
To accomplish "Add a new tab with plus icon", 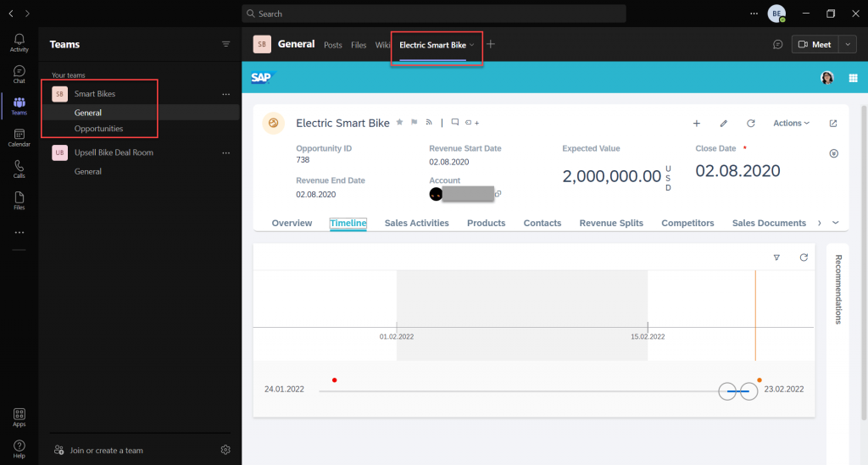I will point(491,44).
